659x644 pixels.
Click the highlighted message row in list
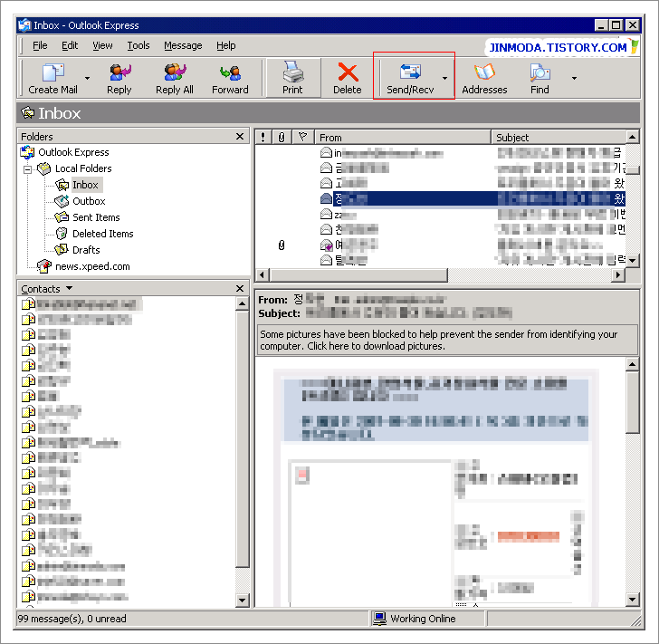(440, 198)
